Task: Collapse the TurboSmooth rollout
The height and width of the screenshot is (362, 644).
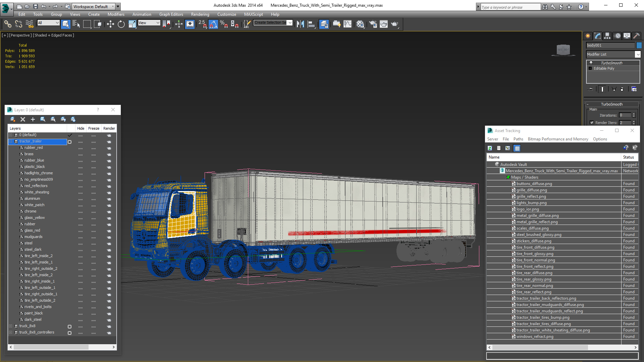Action: (x=612, y=104)
